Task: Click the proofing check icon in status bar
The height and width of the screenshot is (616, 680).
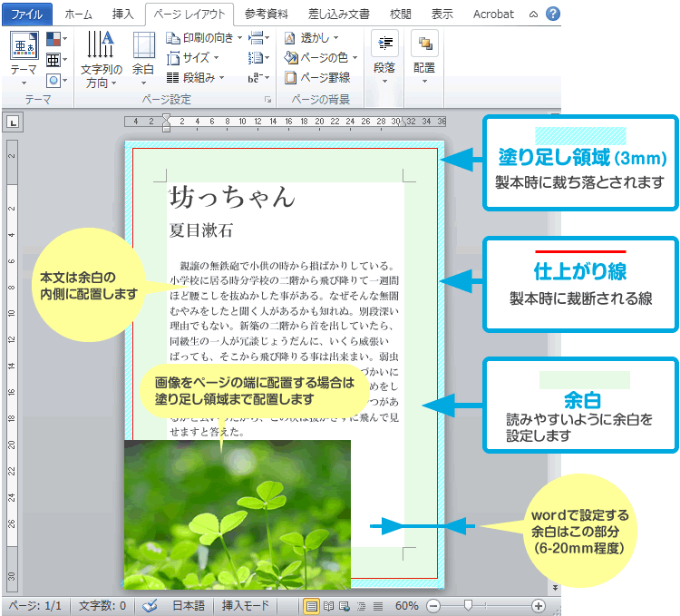Action: [151, 605]
